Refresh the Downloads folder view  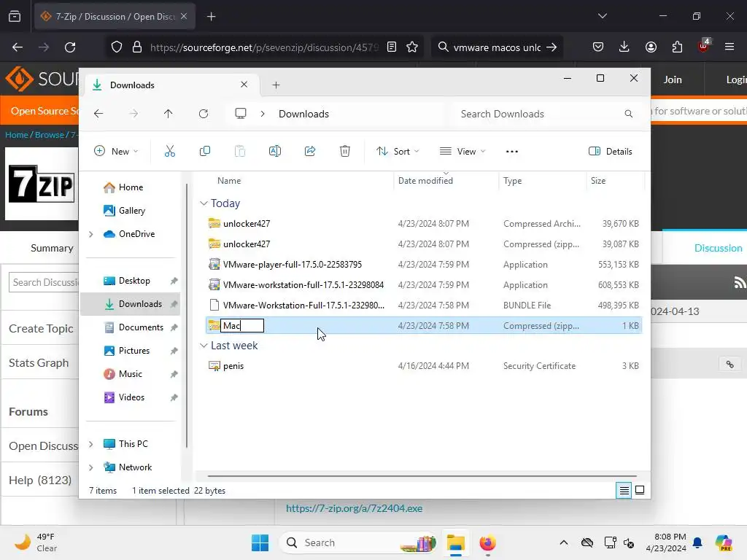click(x=204, y=114)
